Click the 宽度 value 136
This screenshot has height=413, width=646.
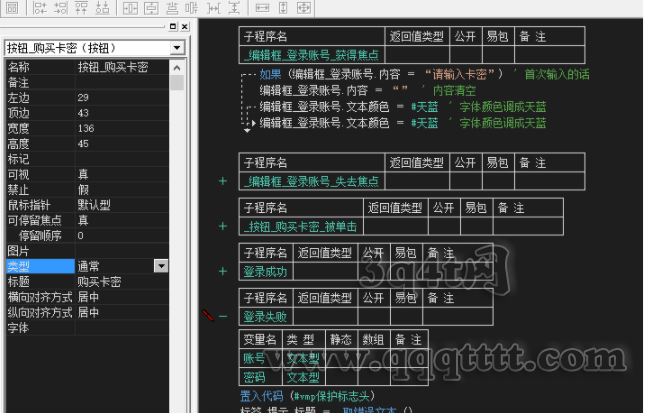click(86, 128)
